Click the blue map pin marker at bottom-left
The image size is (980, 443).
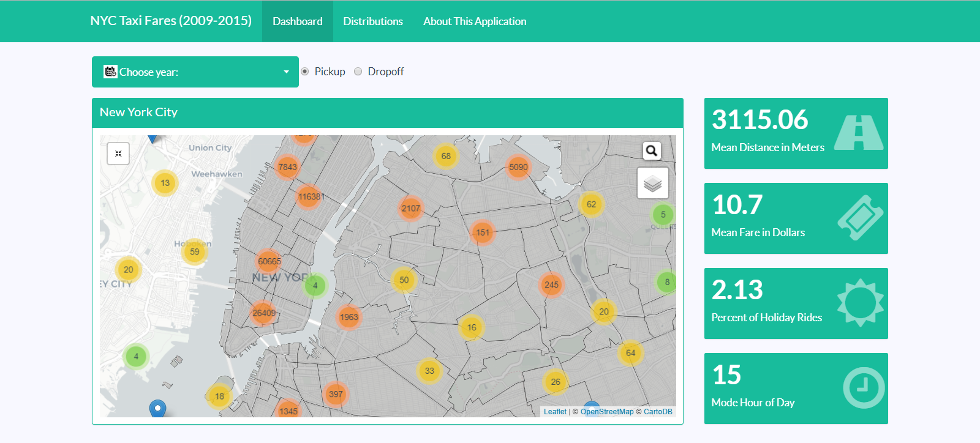coord(157,408)
